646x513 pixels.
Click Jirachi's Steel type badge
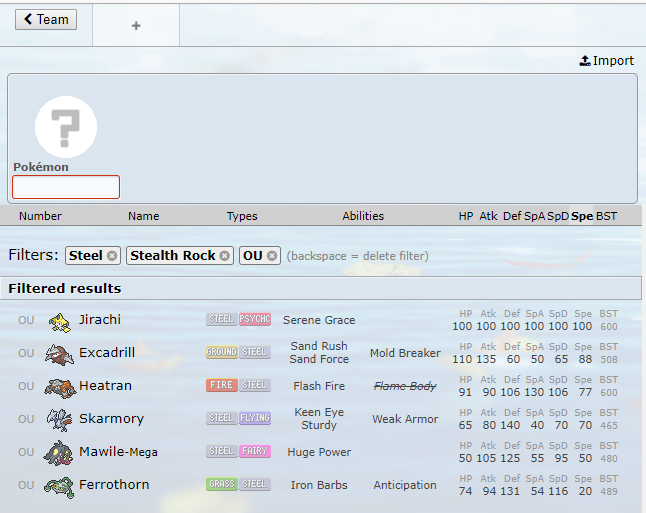222,319
